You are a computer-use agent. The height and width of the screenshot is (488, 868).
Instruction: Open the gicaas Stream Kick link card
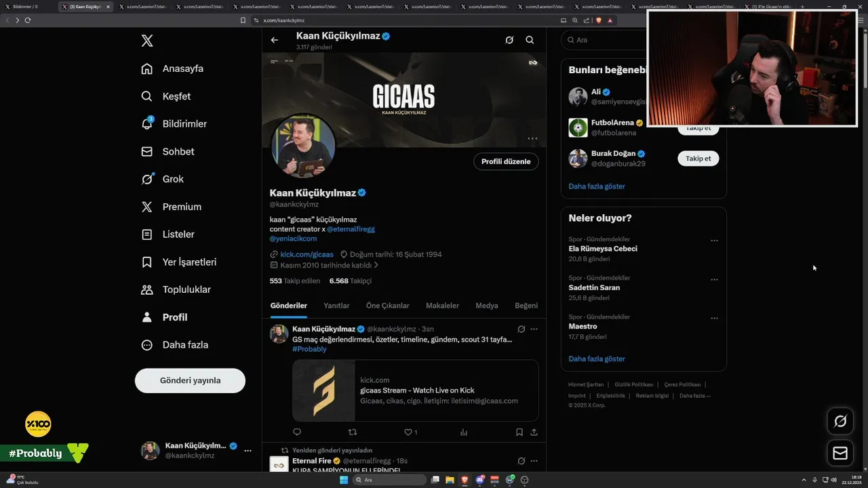tap(415, 390)
